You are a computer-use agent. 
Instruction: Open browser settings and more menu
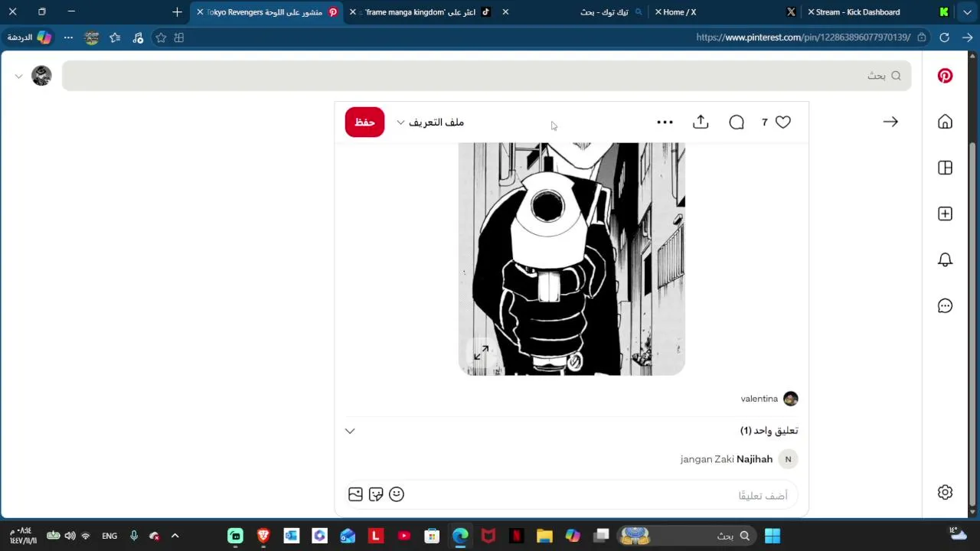(x=68, y=37)
